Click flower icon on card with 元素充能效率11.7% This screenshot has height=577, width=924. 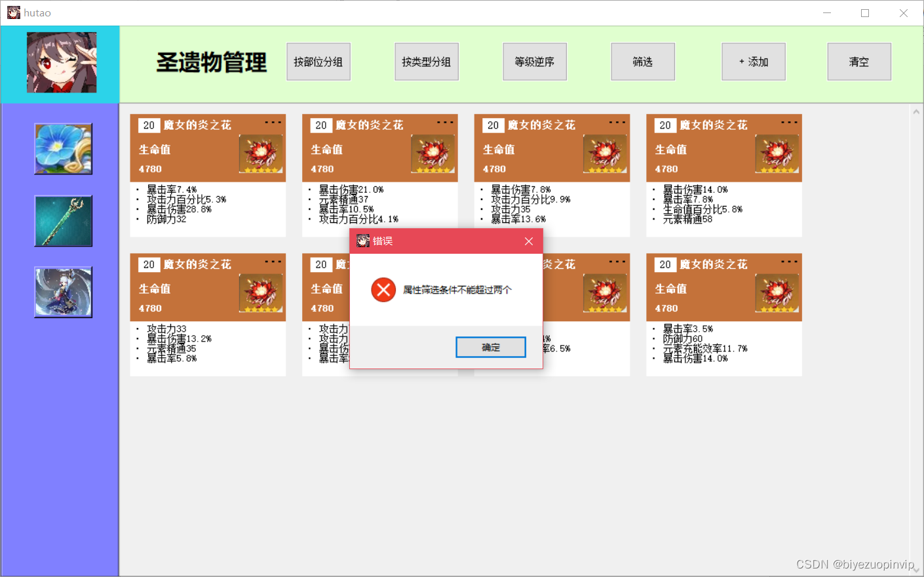point(777,293)
